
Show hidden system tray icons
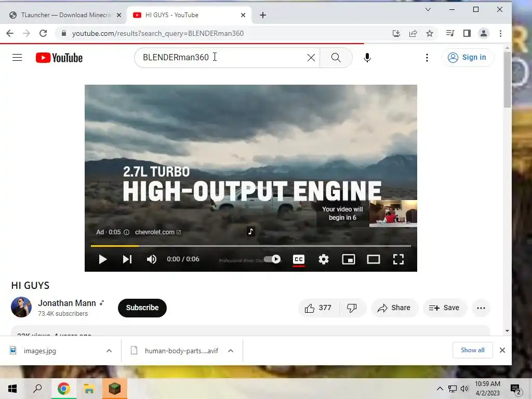coord(440,389)
